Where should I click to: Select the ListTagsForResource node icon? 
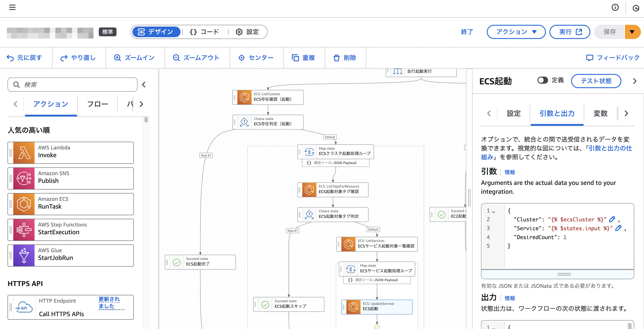point(309,190)
